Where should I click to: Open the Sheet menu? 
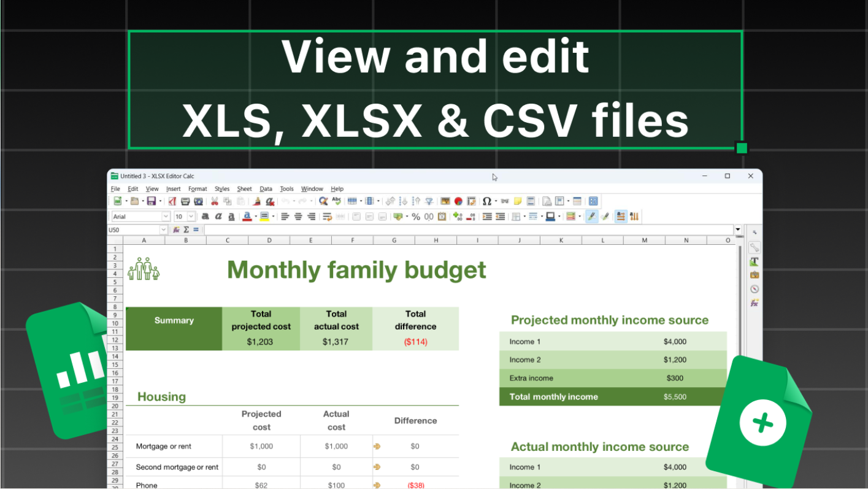244,189
